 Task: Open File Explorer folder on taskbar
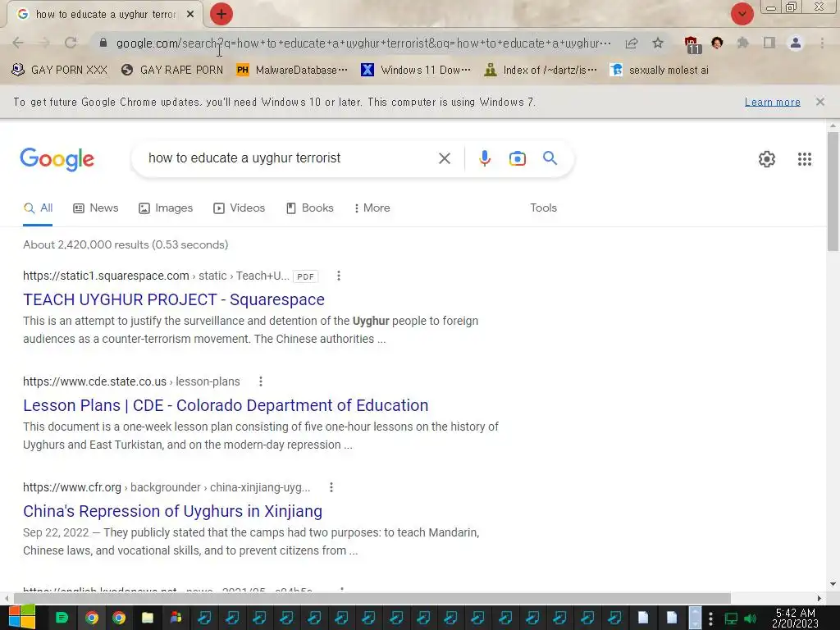148,618
